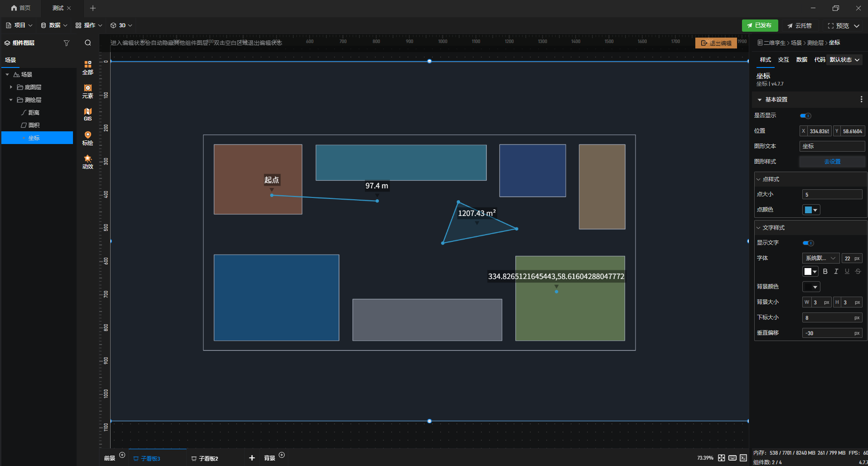
Task: Open the 数据 data menu
Action: (54, 25)
